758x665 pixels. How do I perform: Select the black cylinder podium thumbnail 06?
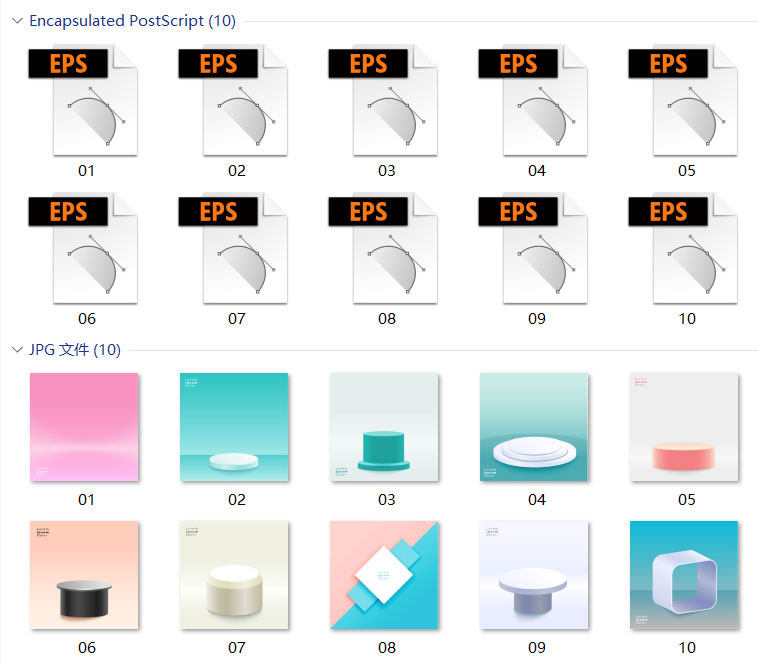click(84, 575)
